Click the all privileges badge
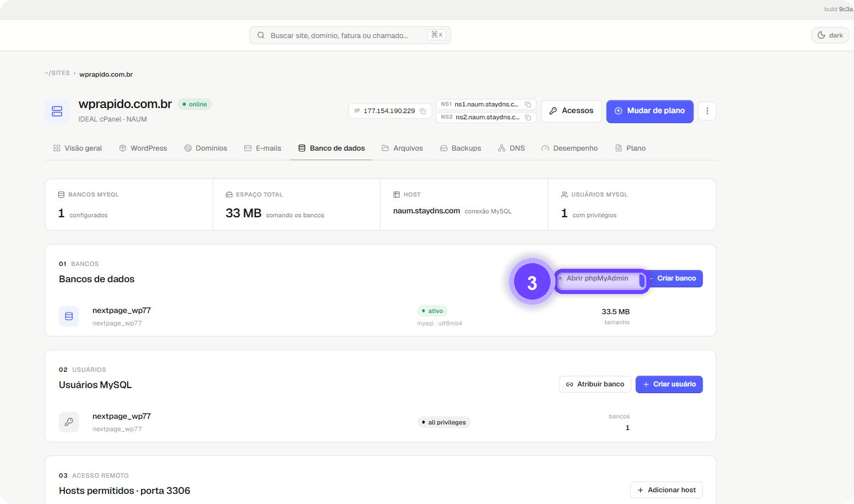Image resolution: width=854 pixels, height=504 pixels. point(444,422)
